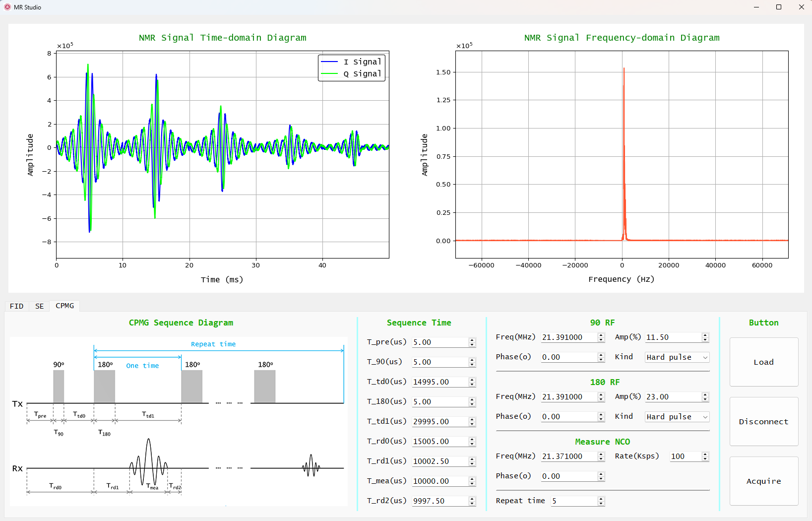This screenshot has height=521, width=812.
Task: Decrease T_180(us) using the down arrow
Action: click(472, 404)
